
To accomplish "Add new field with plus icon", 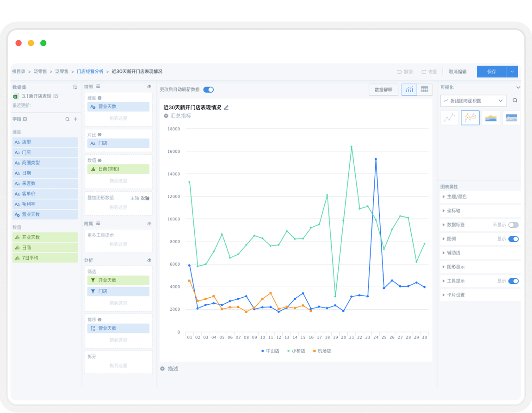I will pyautogui.click(x=75, y=119).
